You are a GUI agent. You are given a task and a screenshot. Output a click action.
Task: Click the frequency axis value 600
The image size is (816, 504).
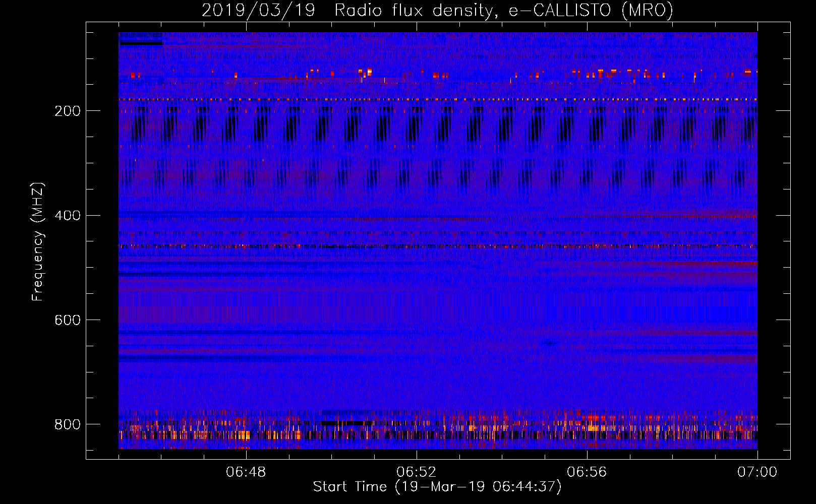[68, 320]
